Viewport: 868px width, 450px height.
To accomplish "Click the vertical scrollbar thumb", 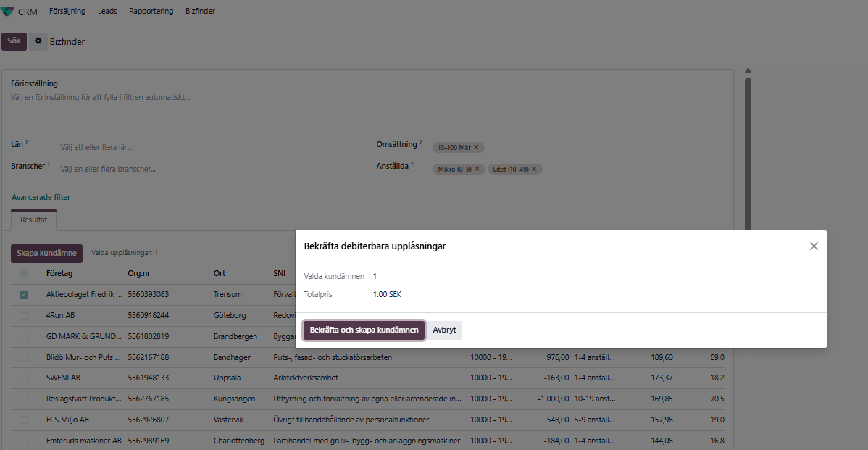I will click(x=748, y=153).
